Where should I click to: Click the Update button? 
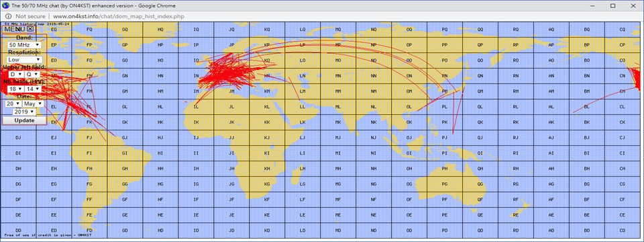(x=24, y=120)
